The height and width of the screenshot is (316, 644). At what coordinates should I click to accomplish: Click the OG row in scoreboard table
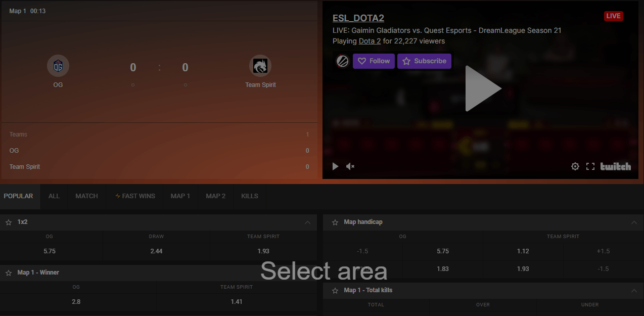click(x=159, y=151)
